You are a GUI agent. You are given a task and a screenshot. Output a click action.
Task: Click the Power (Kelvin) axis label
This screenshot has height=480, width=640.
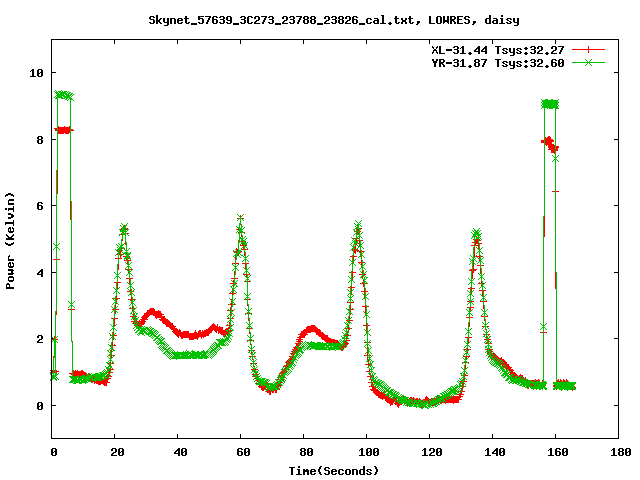pyautogui.click(x=10, y=240)
